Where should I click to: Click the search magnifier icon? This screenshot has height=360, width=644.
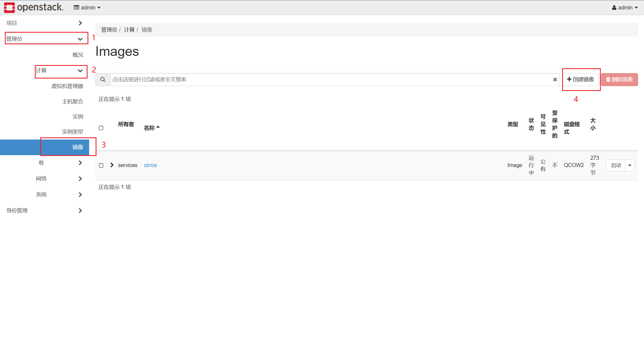click(x=103, y=80)
